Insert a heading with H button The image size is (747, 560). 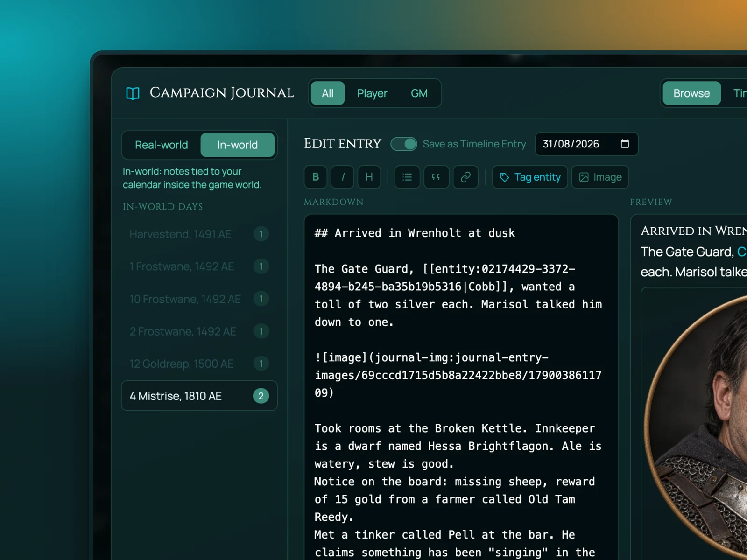coord(369,177)
